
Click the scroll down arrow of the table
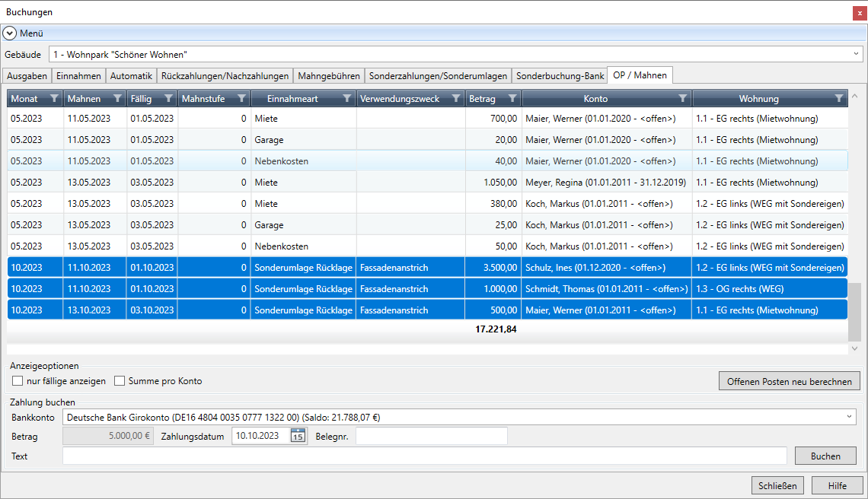pos(855,348)
